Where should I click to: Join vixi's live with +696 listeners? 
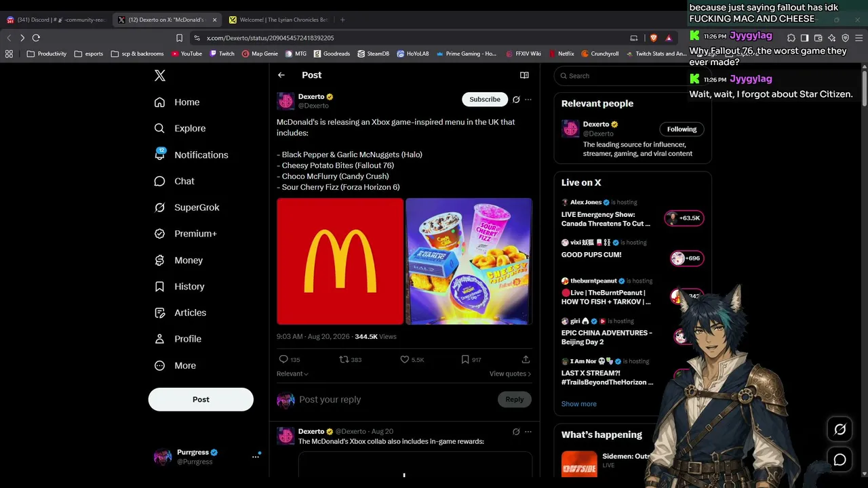686,258
